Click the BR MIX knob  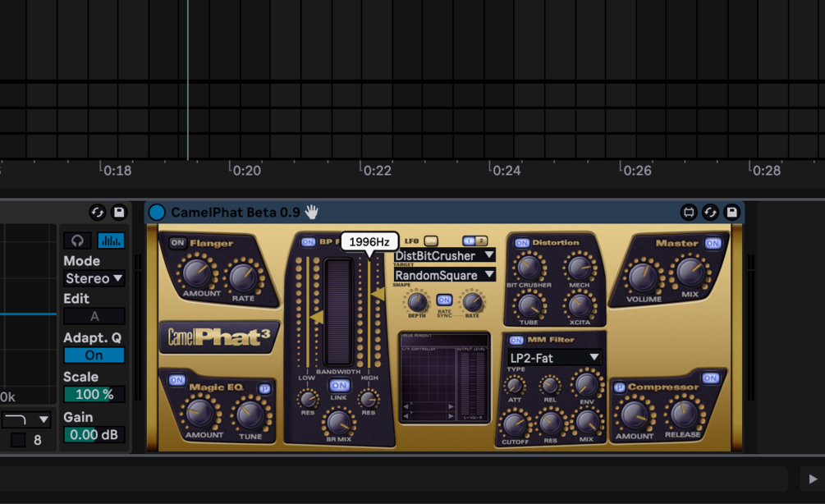pos(338,423)
